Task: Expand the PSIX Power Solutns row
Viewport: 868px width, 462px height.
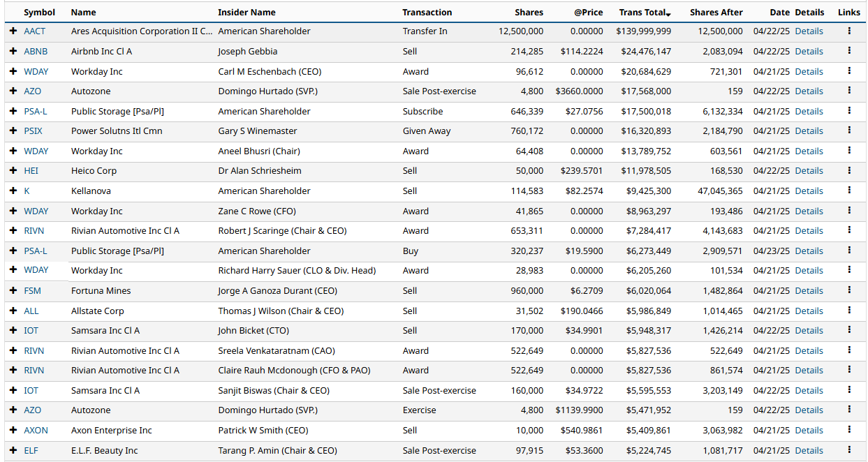Action: pyautogui.click(x=13, y=131)
